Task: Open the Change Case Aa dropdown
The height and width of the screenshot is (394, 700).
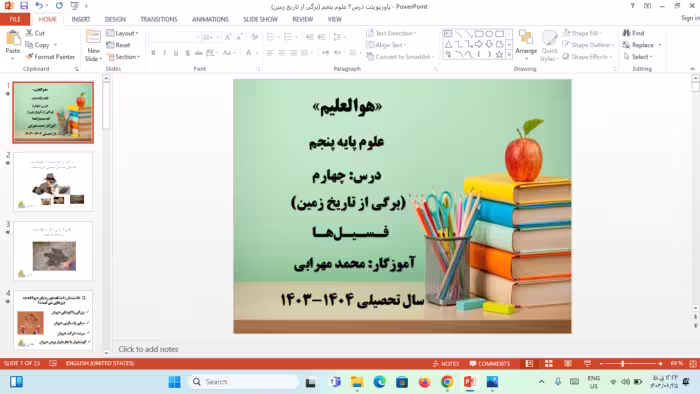Action: coord(228,53)
